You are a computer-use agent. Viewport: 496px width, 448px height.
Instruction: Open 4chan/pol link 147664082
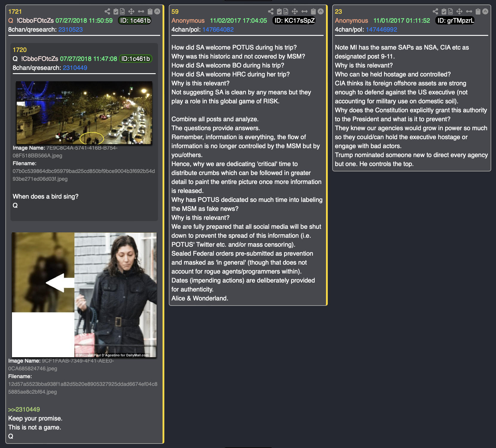coord(218,30)
